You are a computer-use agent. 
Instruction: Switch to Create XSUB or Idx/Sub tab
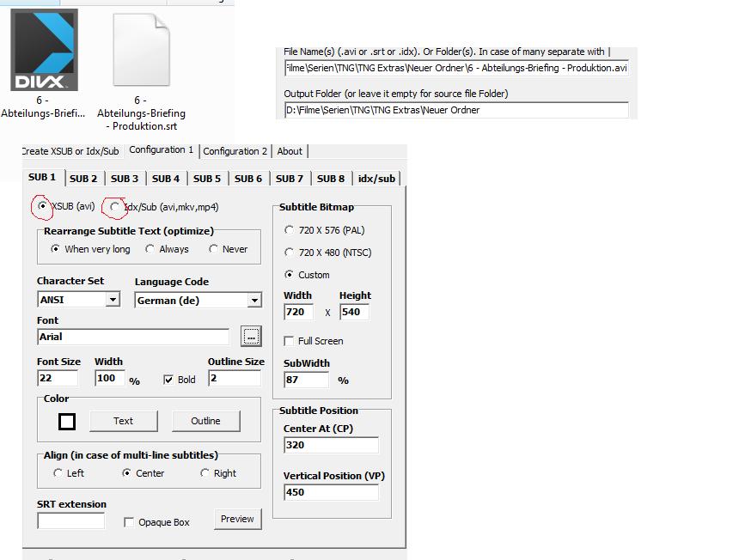70,151
